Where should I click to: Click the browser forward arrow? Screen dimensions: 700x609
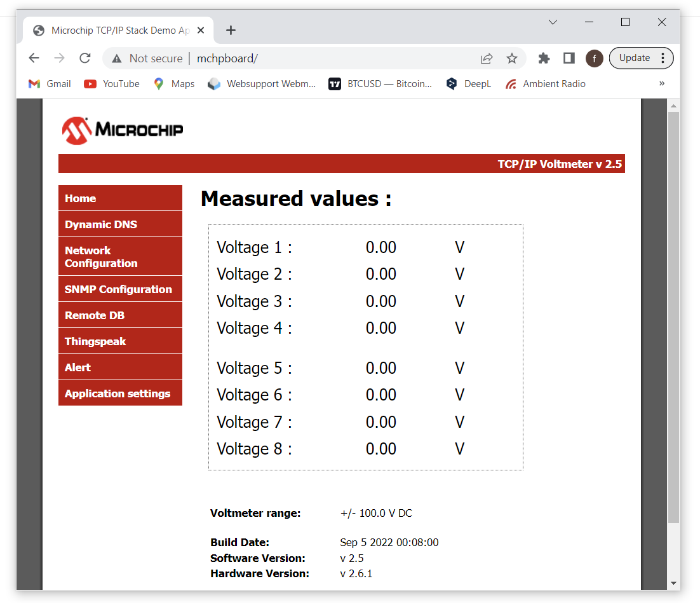point(59,58)
